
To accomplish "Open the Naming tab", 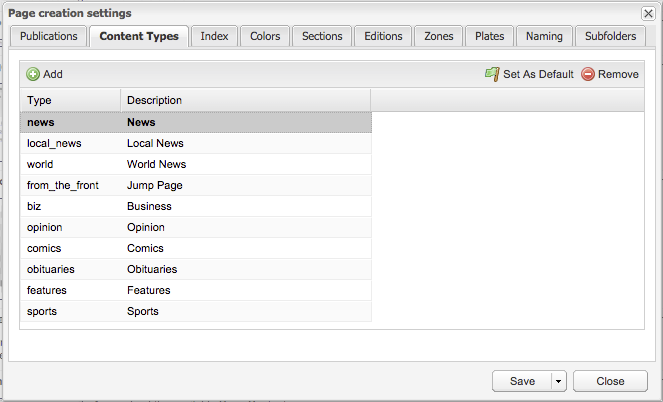I will click(x=544, y=36).
